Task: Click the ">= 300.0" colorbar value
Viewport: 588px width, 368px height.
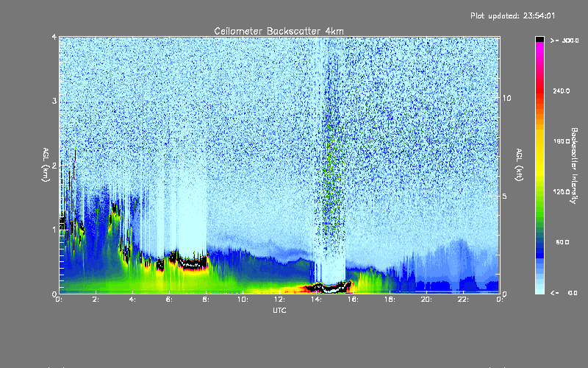Action: point(564,40)
